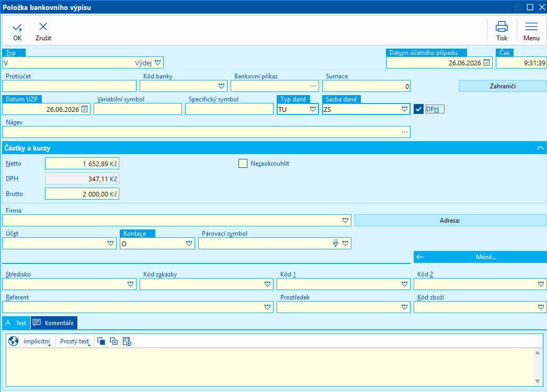Click the Brutto amount field
Screen dimensions: 547x392
(x=82, y=194)
